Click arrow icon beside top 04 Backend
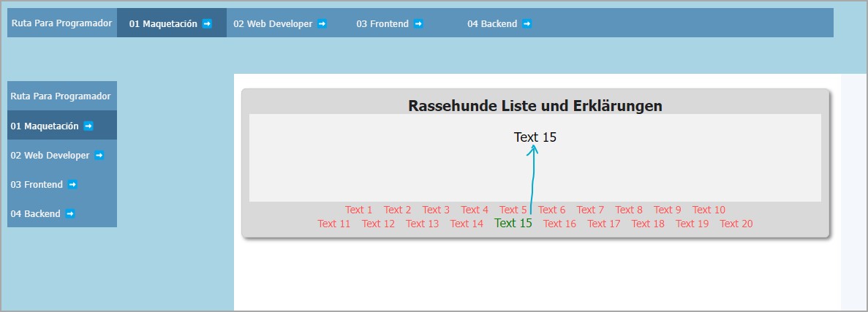The height and width of the screenshot is (312, 868). tap(527, 23)
